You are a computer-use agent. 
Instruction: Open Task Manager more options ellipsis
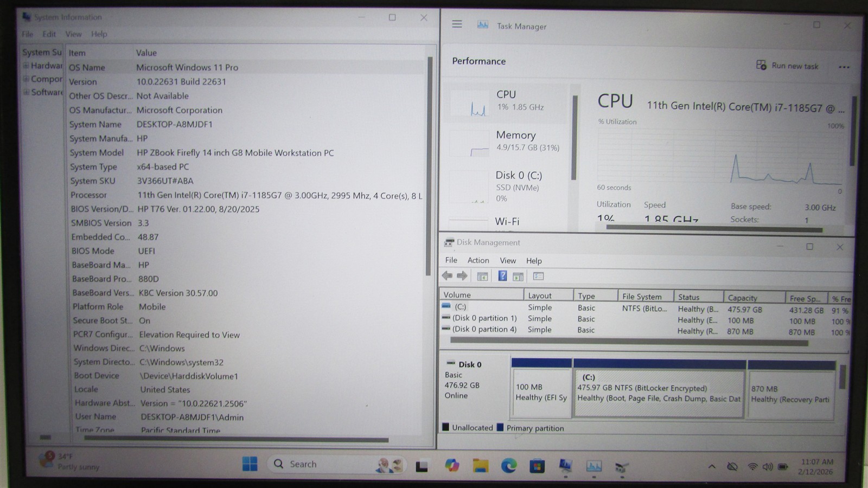pyautogui.click(x=844, y=67)
